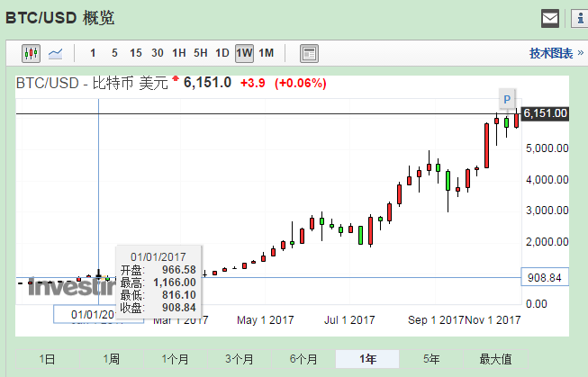This screenshot has width=588, height=377.
Task: Click the Sep 1 2017 axis label
Action: [x=436, y=320]
